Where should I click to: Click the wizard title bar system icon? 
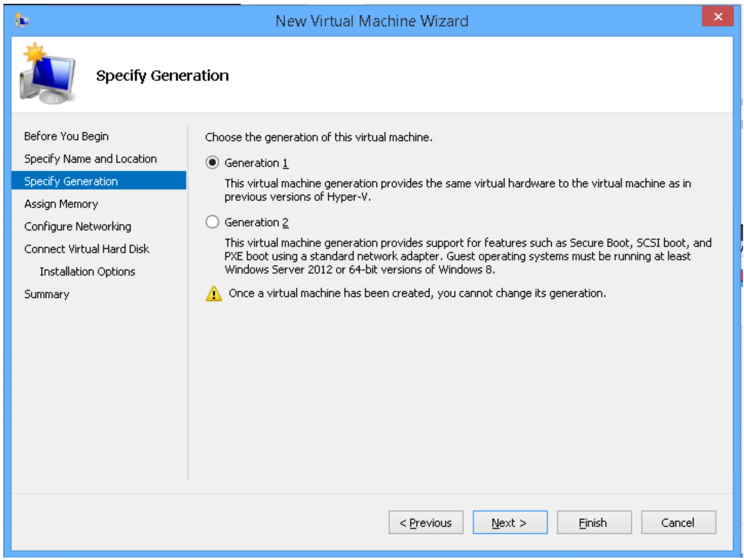21,21
